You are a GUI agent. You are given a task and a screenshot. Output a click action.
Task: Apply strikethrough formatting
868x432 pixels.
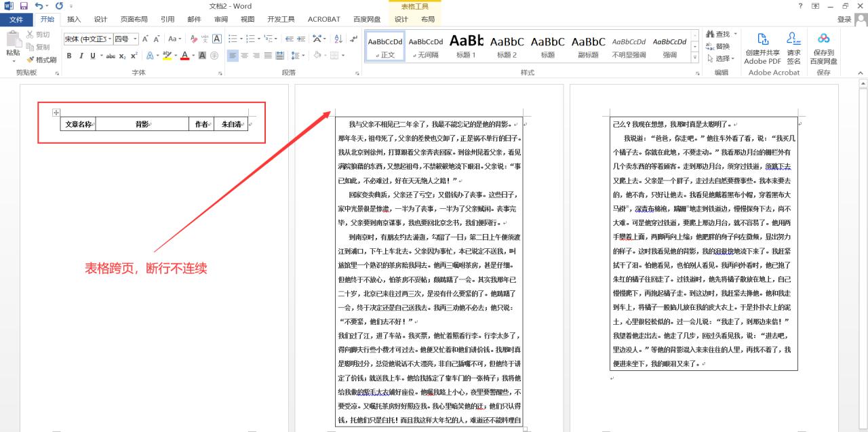[x=111, y=56]
